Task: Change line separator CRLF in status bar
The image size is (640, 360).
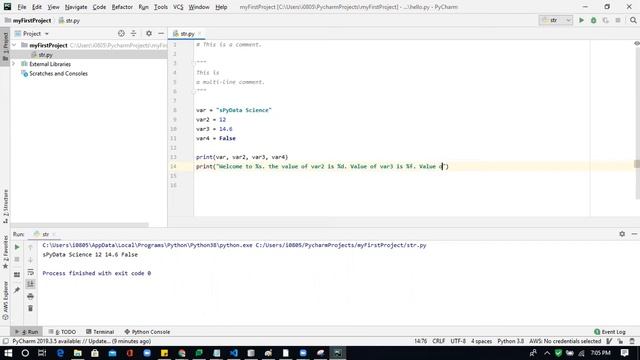Action: click(x=439, y=341)
